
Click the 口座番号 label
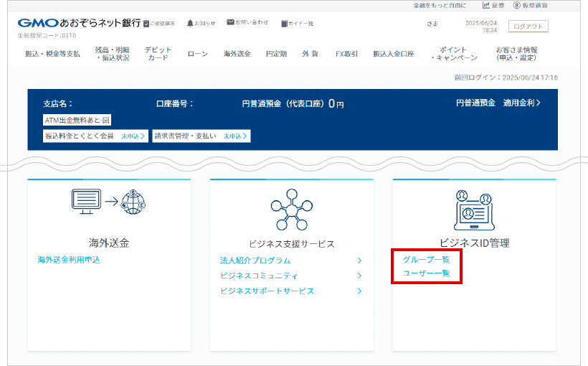coord(175,103)
